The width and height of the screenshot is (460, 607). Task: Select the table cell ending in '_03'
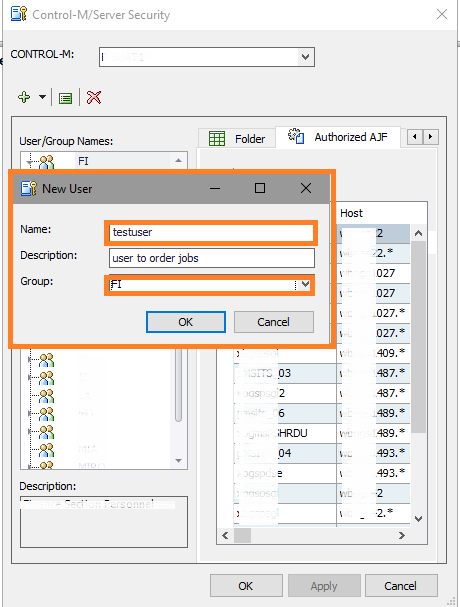[285, 373]
